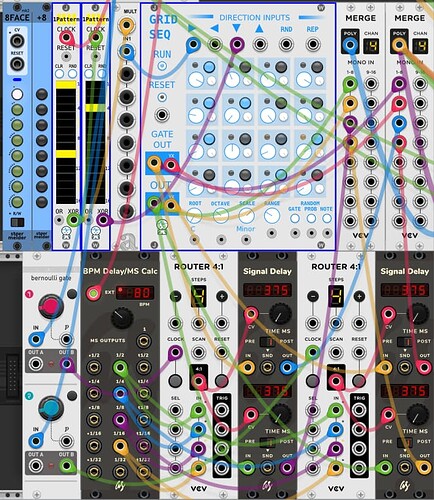Viewport: 434px width, 500px height.
Task: Click the random NOTE button on GRID SEQ
Action: (327, 218)
